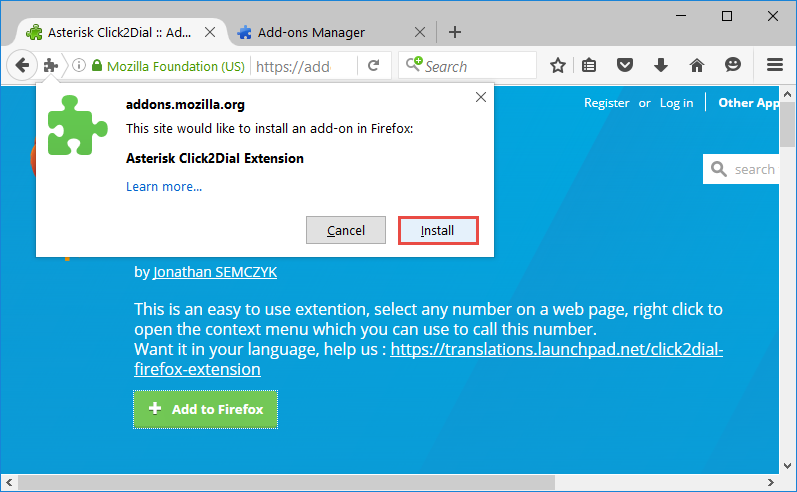Click the URL address field
The height and width of the screenshot is (492, 797).
pyautogui.click(x=303, y=66)
